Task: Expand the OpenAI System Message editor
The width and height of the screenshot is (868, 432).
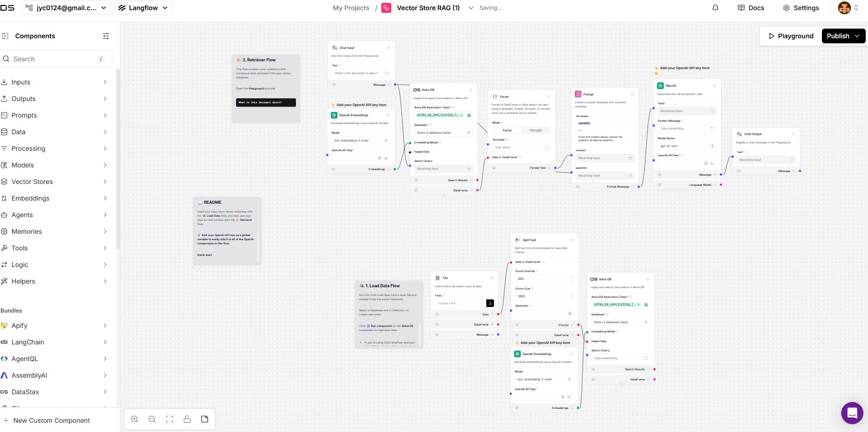Action: point(713,128)
